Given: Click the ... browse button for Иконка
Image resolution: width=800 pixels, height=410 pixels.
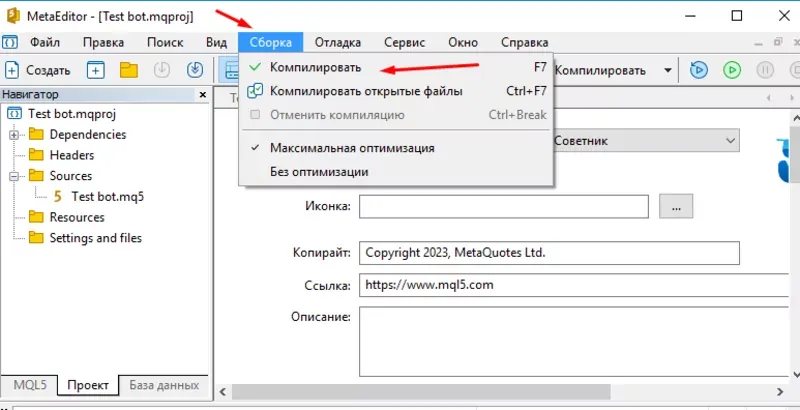Looking at the screenshot, I should (676, 207).
